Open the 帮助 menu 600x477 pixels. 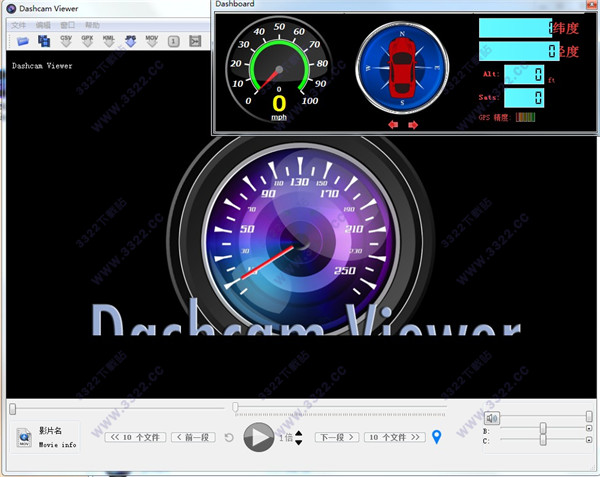click(92, 25)
